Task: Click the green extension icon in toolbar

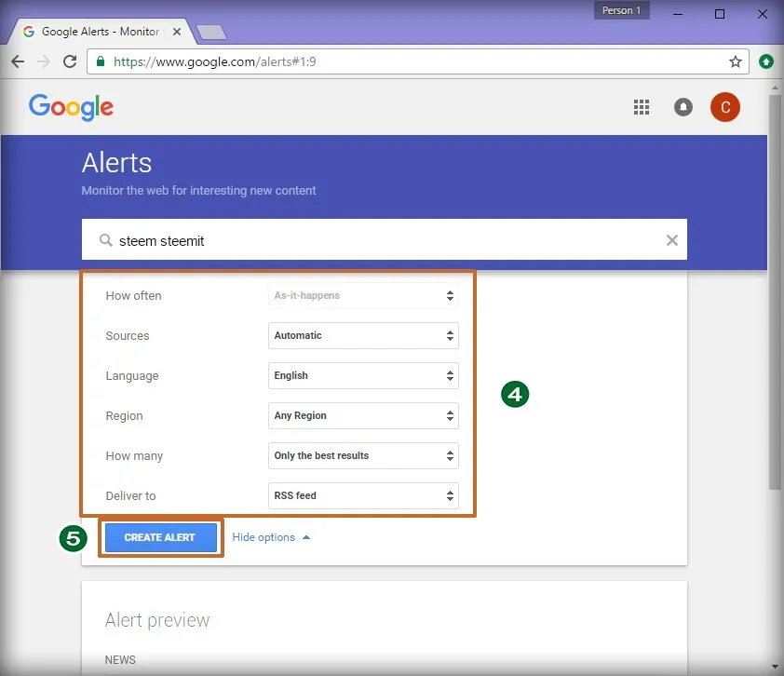Action: (766, 61)
